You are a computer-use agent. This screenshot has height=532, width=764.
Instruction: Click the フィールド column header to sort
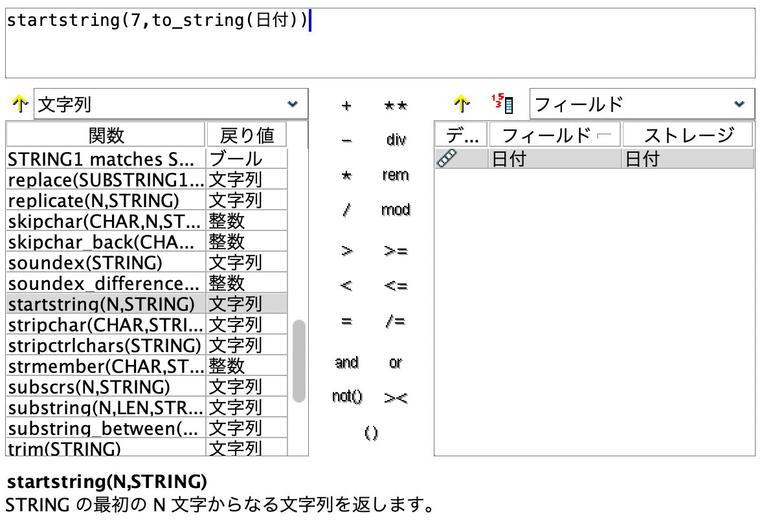(550, 133)
